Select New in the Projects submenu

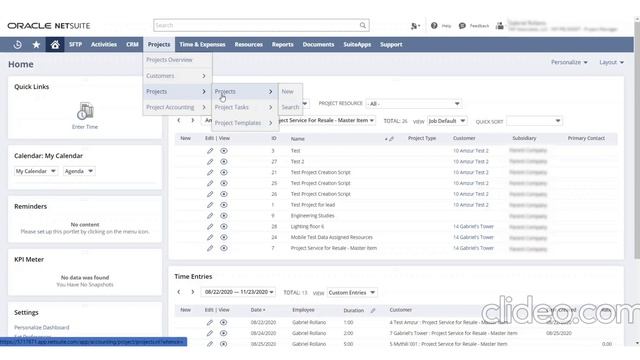[x=287, y=92]
